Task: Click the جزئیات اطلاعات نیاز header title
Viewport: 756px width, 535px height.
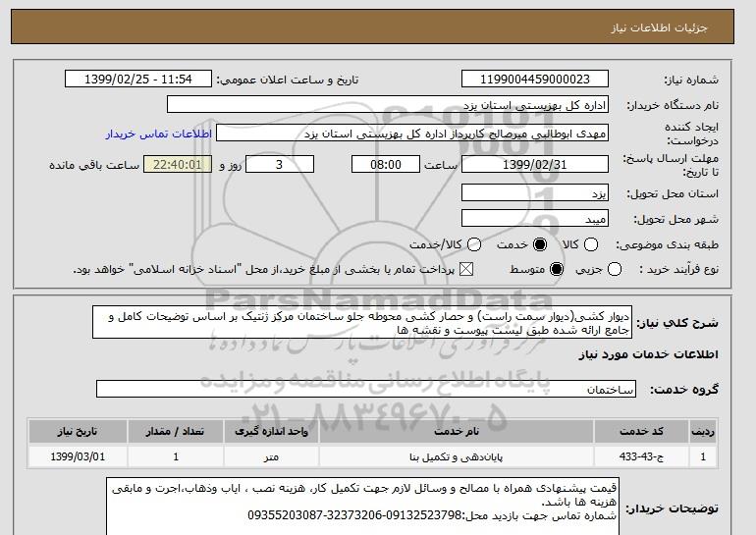Action: tap(659, 27)
